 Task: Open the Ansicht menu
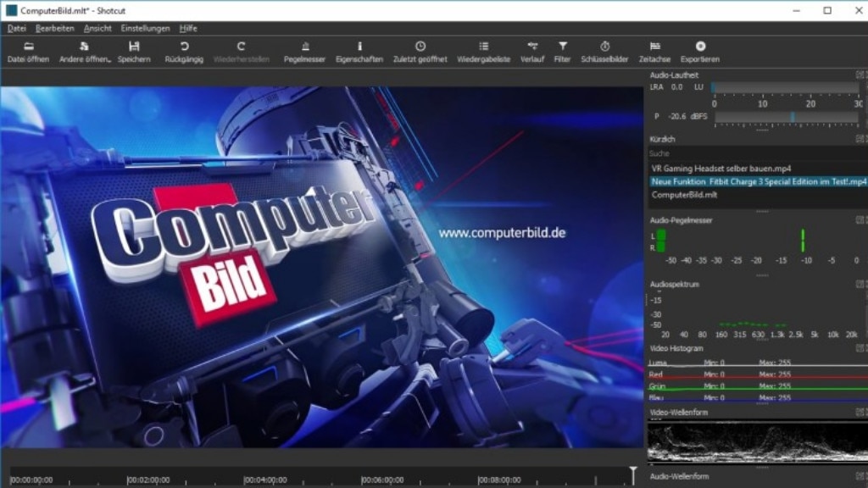tap(97, 28)
